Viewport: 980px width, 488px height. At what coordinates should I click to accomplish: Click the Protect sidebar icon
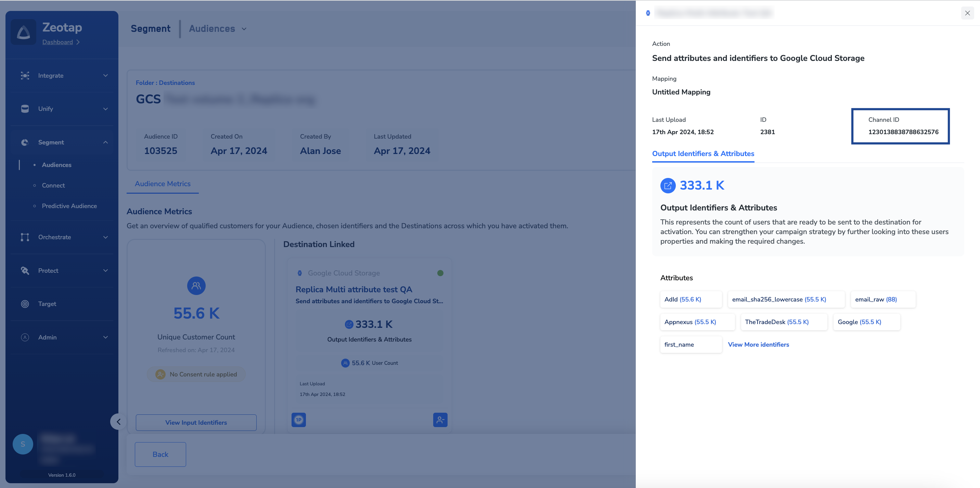(25, 271)
